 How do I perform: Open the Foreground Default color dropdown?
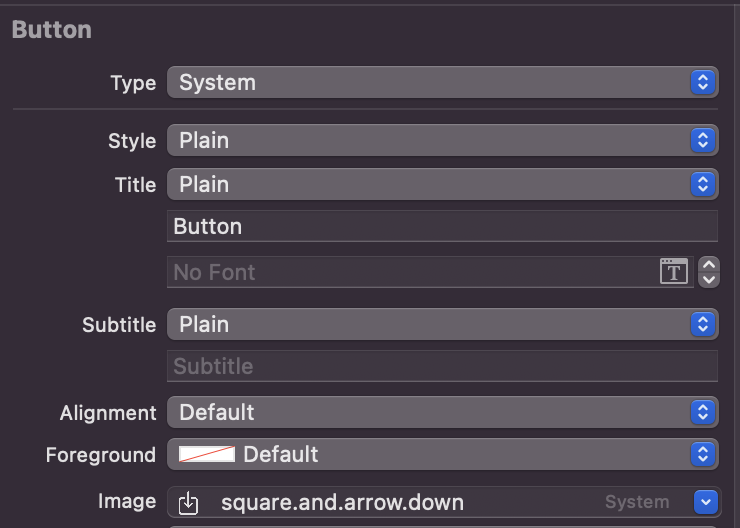pos(460,454)
